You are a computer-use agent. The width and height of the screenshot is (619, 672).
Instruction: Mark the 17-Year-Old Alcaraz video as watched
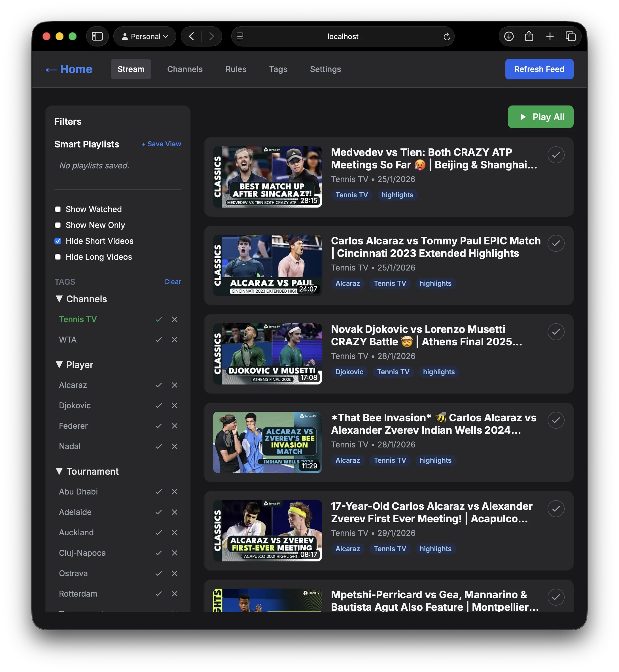pyautogui.click(x=556, y=509)
